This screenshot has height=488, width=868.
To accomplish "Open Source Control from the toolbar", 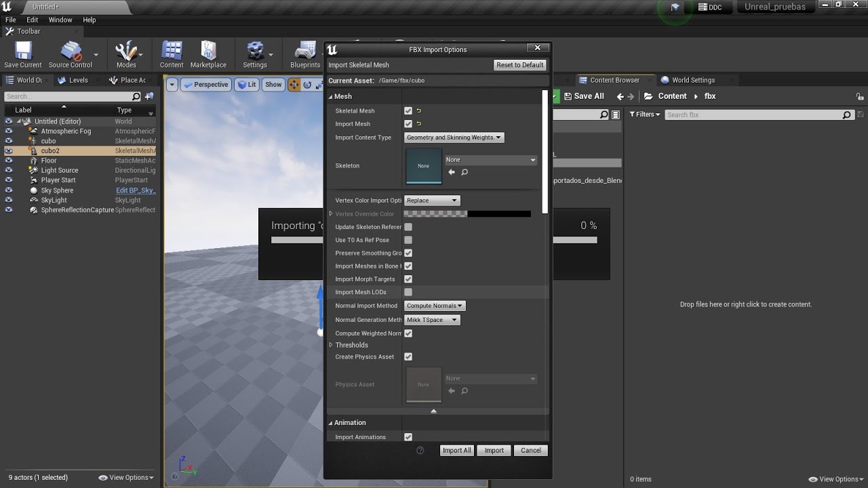I will (70, 54).
